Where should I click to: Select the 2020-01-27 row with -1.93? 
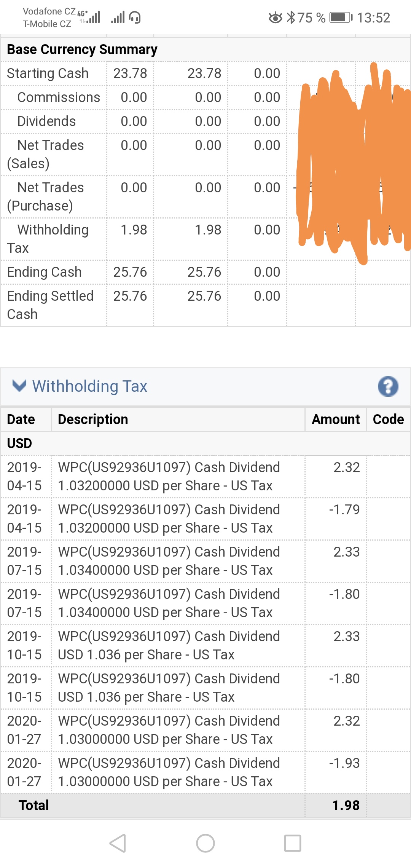pyautogui.click(x=205, y=772)
